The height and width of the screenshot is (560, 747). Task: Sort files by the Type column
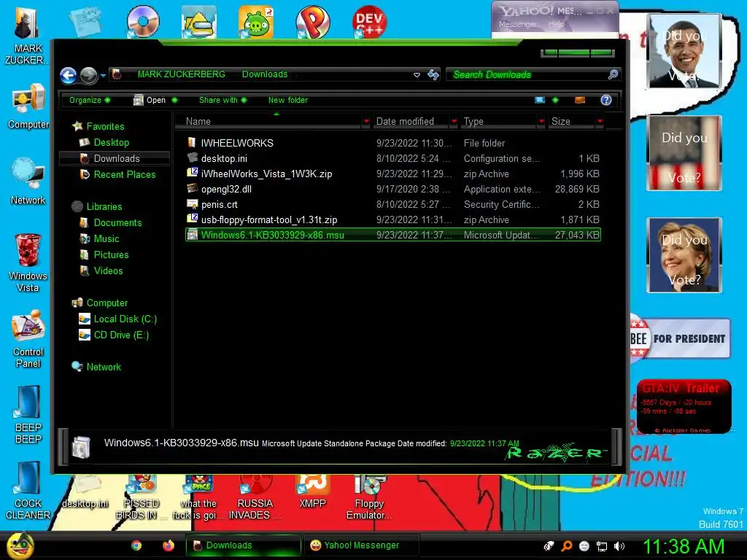coord(499,122)
